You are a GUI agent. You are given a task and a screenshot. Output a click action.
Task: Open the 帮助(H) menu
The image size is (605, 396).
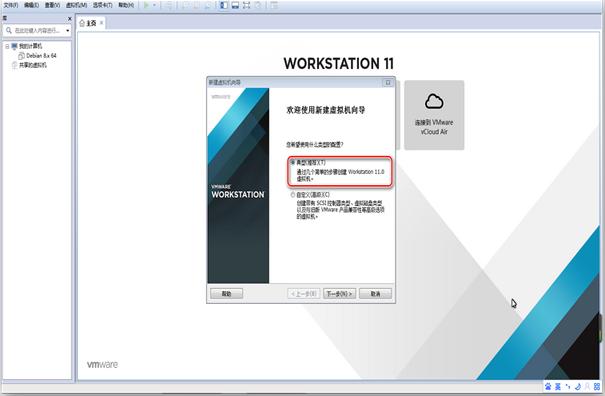pyautogui.click(x=126, y=5)
